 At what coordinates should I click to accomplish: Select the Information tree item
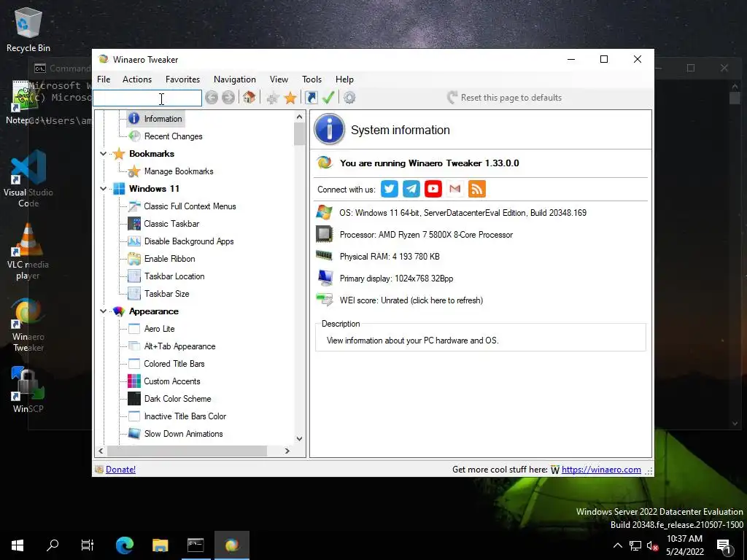tap(156, 119)
